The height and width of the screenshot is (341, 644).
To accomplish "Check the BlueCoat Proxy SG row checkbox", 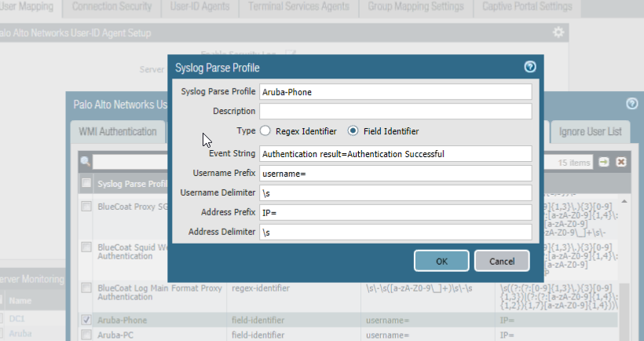I will click(86, 206).
